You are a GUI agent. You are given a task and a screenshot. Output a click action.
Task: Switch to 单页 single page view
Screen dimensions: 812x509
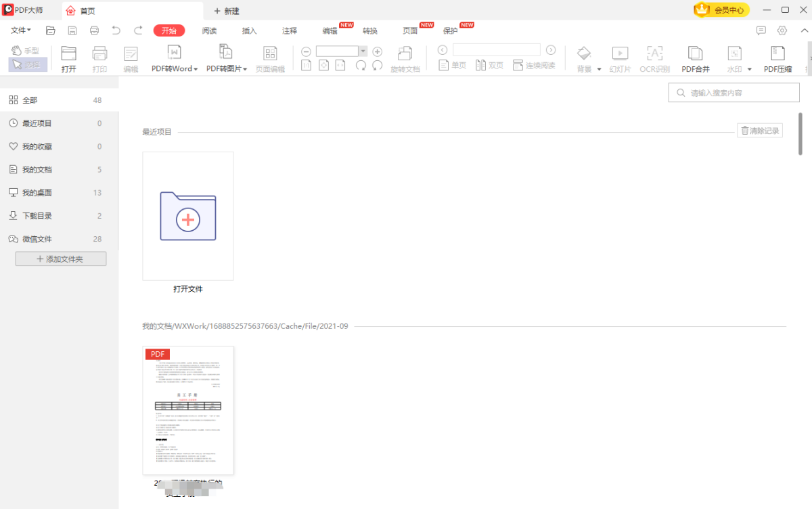453,66
